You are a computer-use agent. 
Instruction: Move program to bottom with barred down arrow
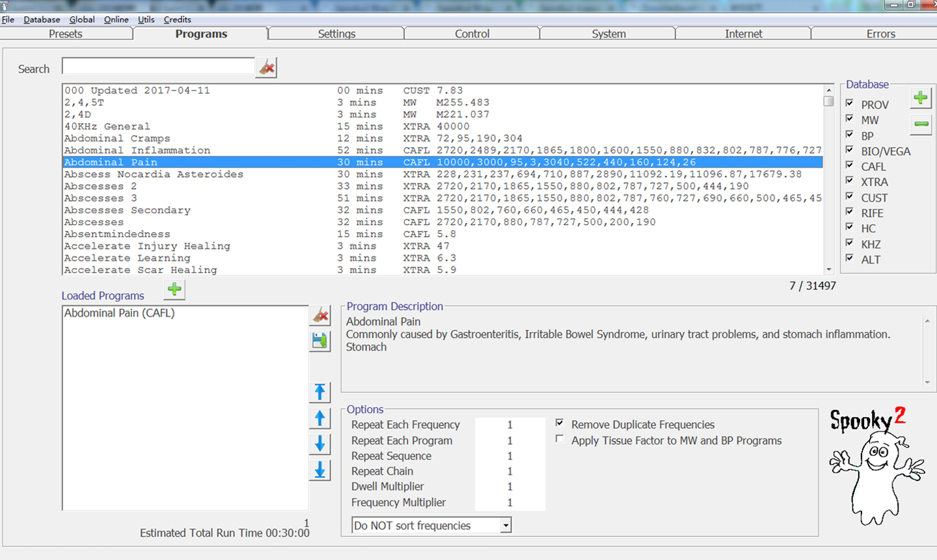coord(320,470)
